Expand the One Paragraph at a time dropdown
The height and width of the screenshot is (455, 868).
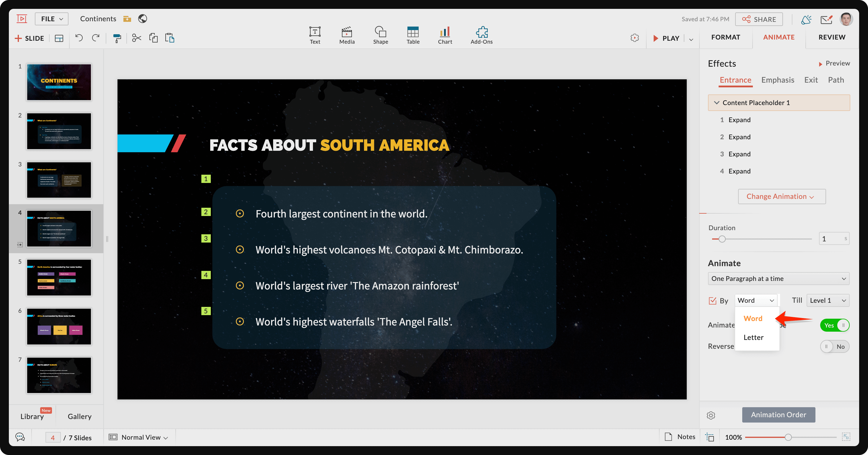coord(779,278)
